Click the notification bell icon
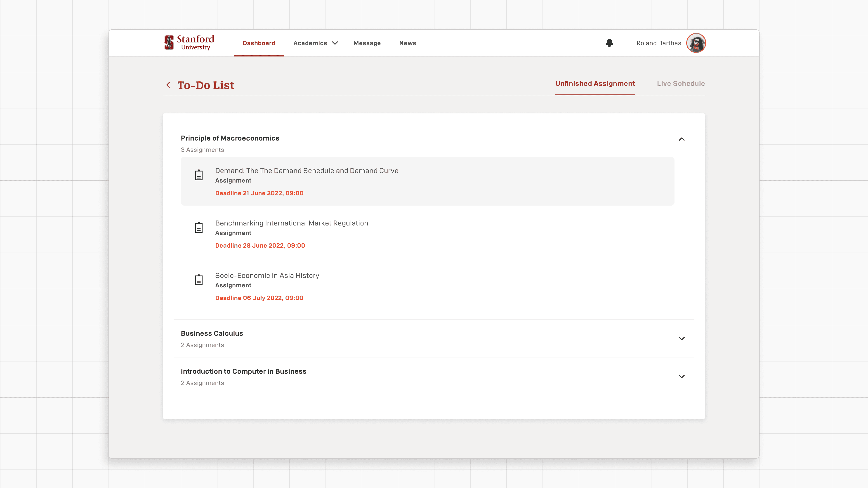 [x=609, y=43]
